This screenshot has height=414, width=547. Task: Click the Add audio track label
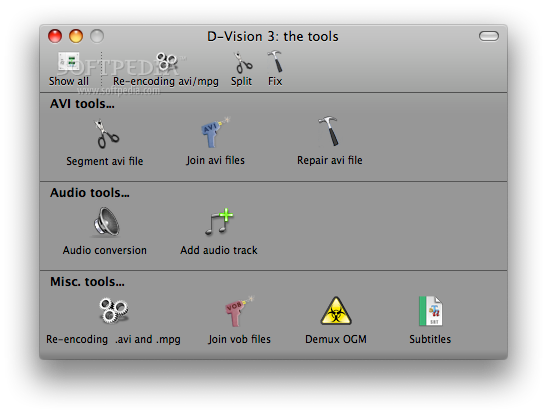click(x=219, y=250)
